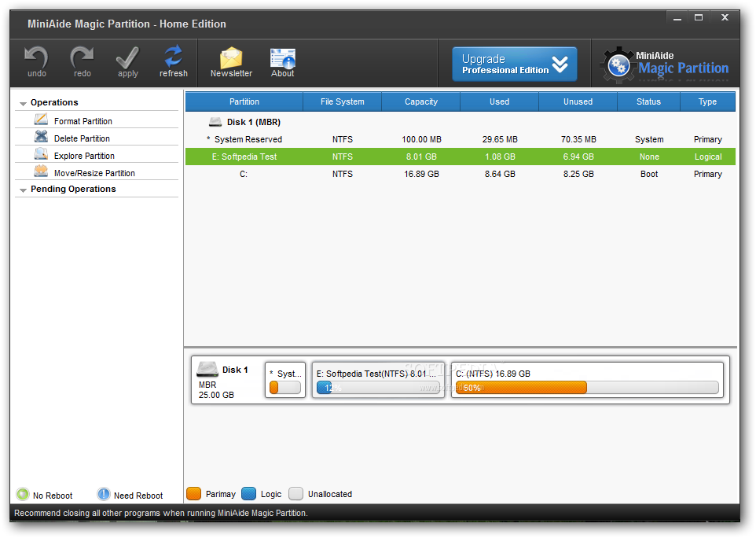Screen dimensions: 756x538
Task: Click the Delete Partition icon
Action: (41, 137)
